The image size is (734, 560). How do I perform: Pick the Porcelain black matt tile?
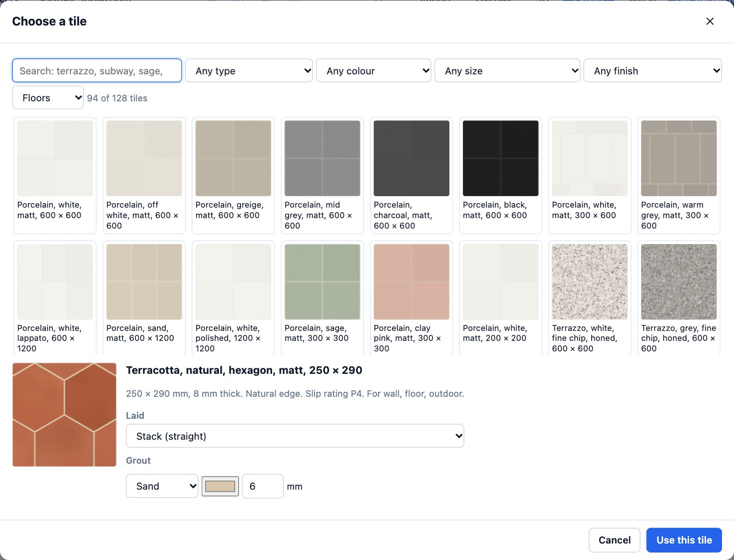pos(501,175)
